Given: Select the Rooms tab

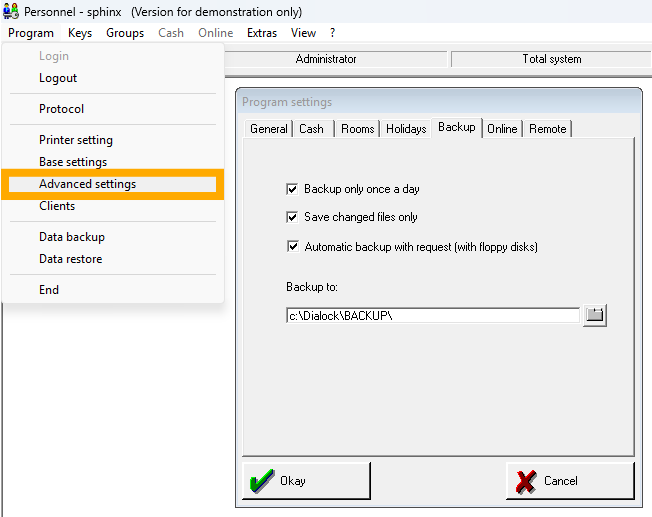Looking at the screenshot, I should (357, 129).
